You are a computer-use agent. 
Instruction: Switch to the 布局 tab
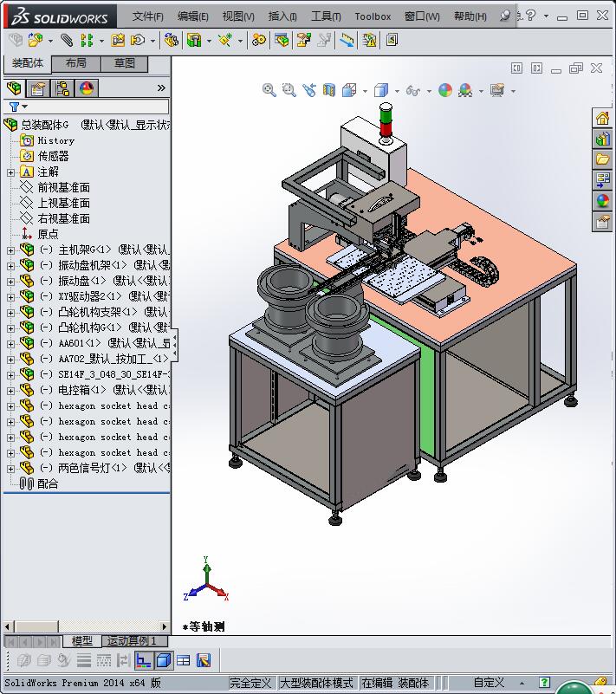pyautogui.click(x=76, y=64)
